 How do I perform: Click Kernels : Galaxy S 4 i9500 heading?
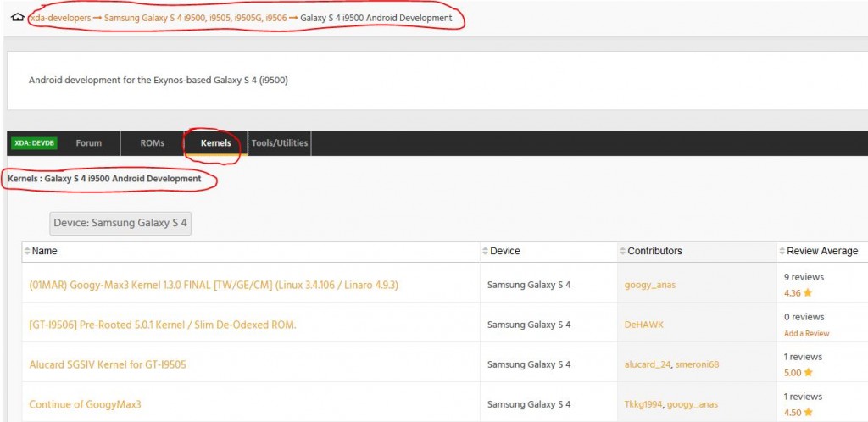[104, 179]
